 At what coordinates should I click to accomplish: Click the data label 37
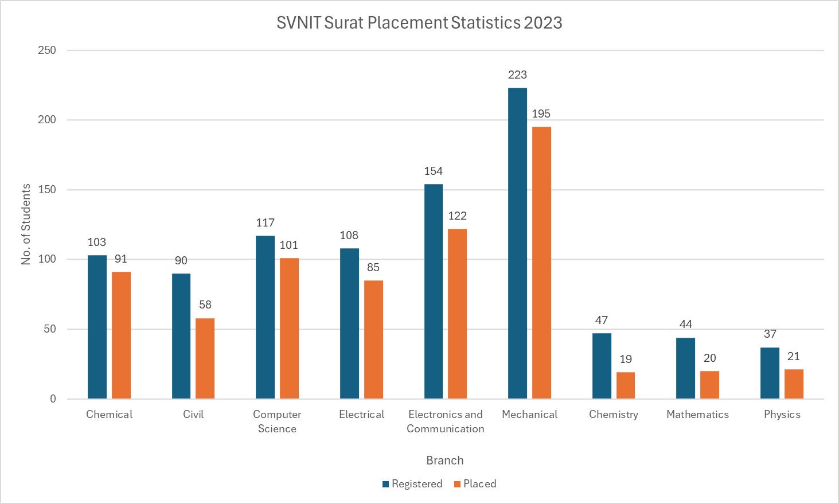point(770,334)
